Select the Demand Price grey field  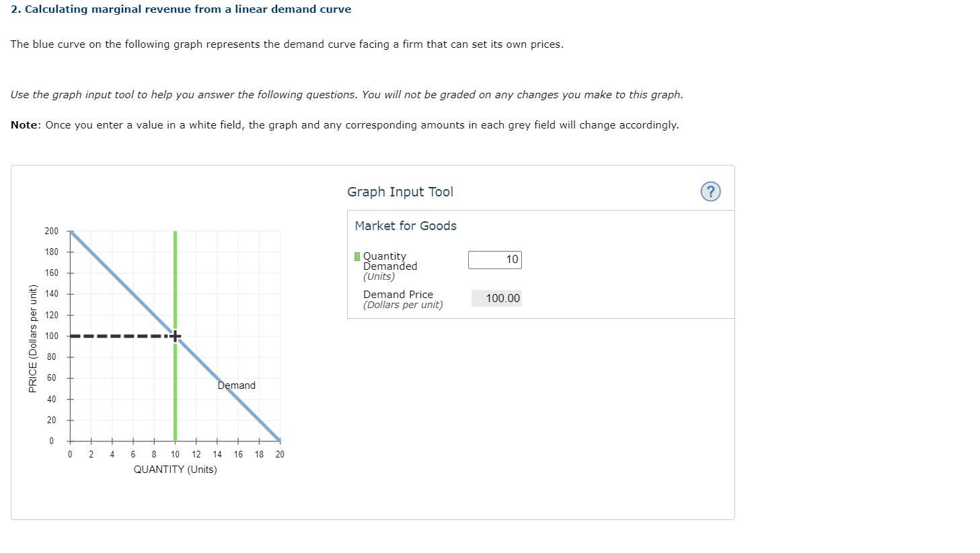point(497,298)
